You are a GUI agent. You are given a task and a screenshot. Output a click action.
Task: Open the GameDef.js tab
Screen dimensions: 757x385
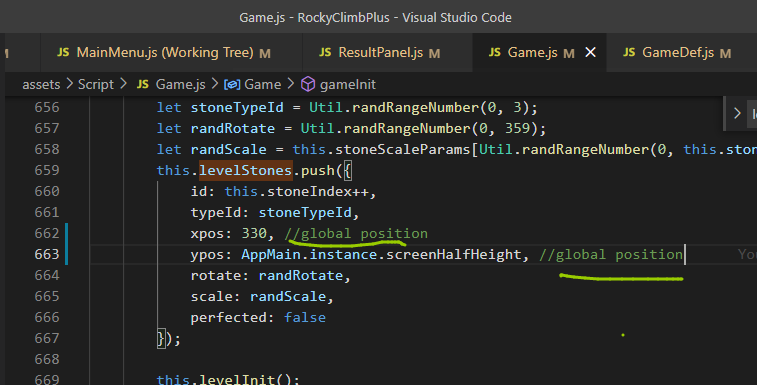(677, 53)
